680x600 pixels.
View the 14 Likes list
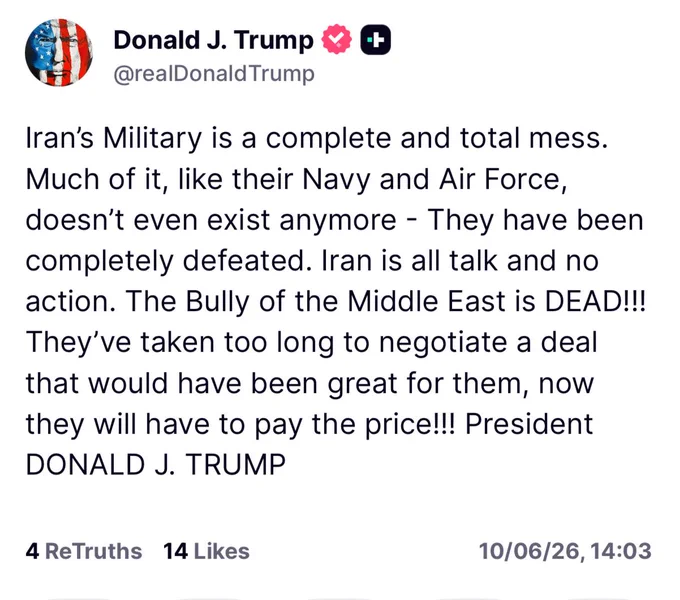click(206, 551)
